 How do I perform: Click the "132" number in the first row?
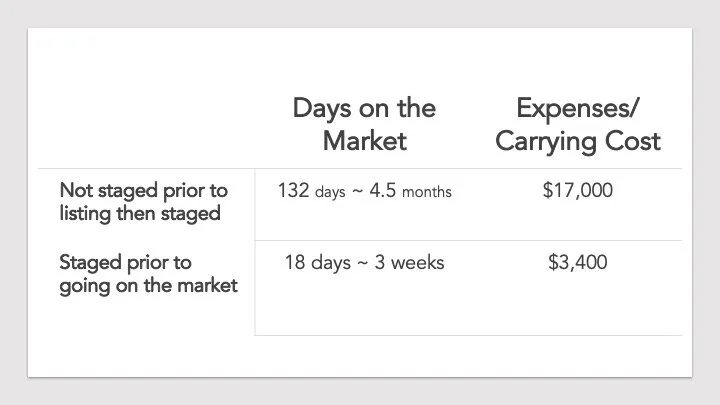pos(293,191)
